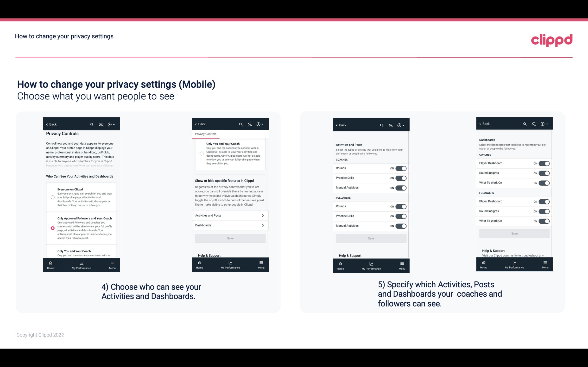Expand Activities and Posts section

coord(230,216)
